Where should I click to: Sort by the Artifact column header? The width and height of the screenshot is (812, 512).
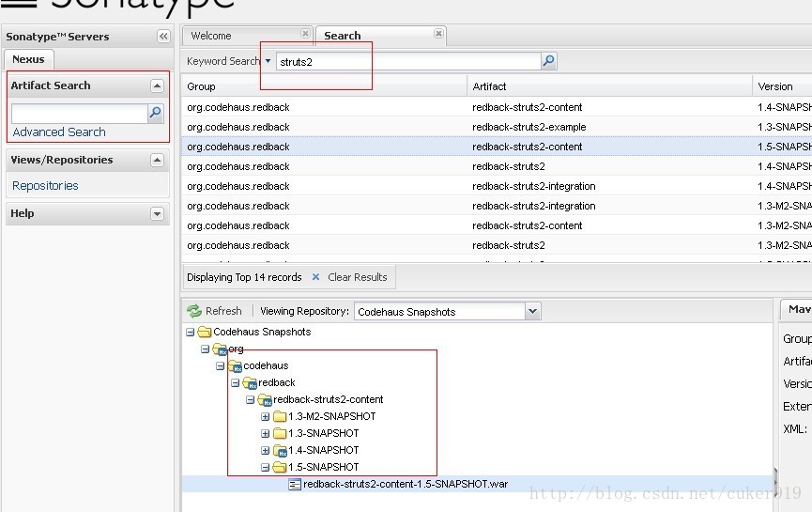click(609, 86)
